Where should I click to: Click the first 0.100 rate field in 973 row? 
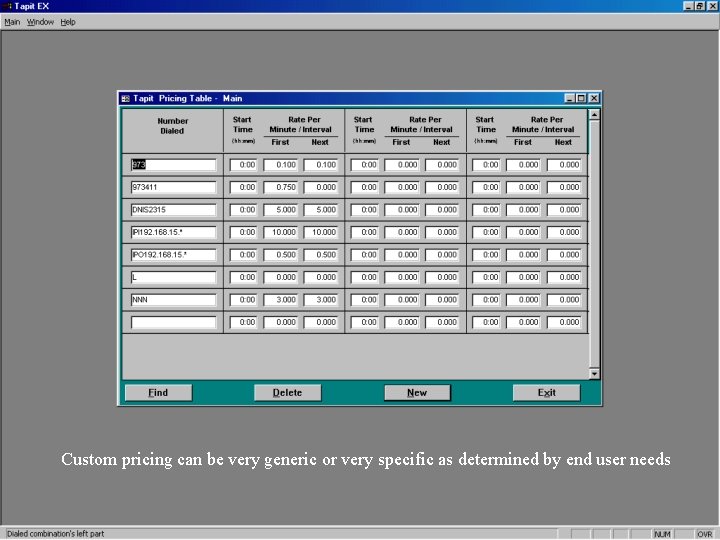click(x=281, y=165)
